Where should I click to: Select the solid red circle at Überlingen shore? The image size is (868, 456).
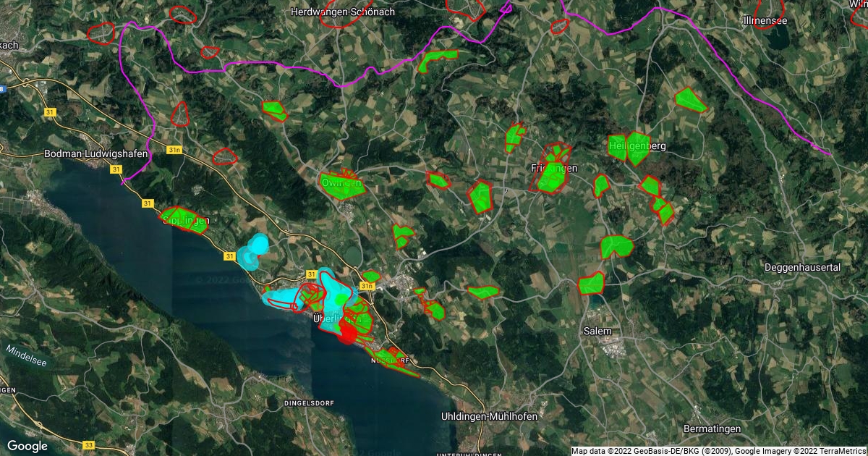coord(349,333)
